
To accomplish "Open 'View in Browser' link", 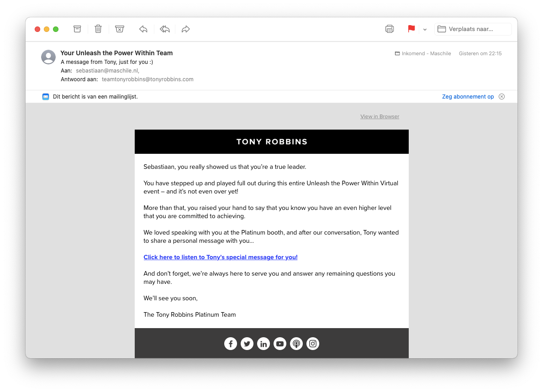I will 380,117.
